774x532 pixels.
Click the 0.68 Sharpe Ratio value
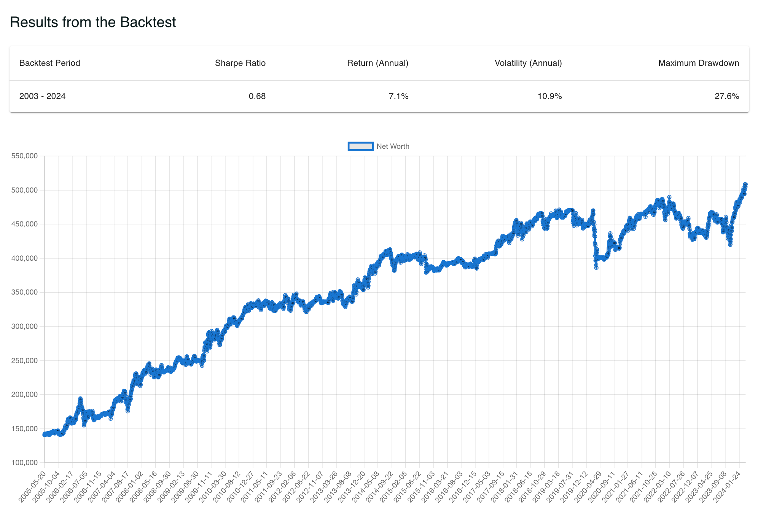[257, 96]
